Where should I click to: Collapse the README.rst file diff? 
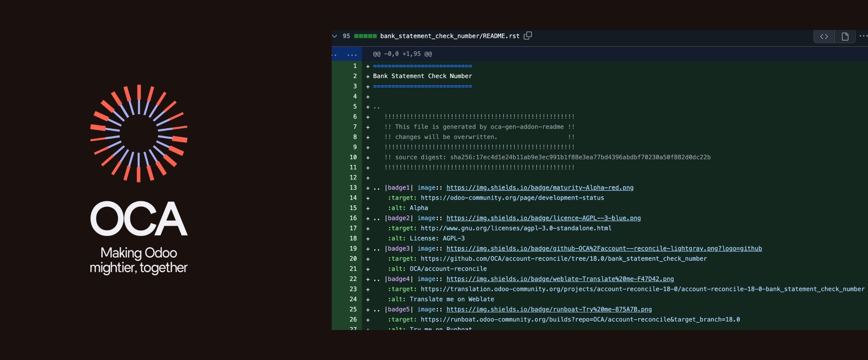(x=335, y=36)
